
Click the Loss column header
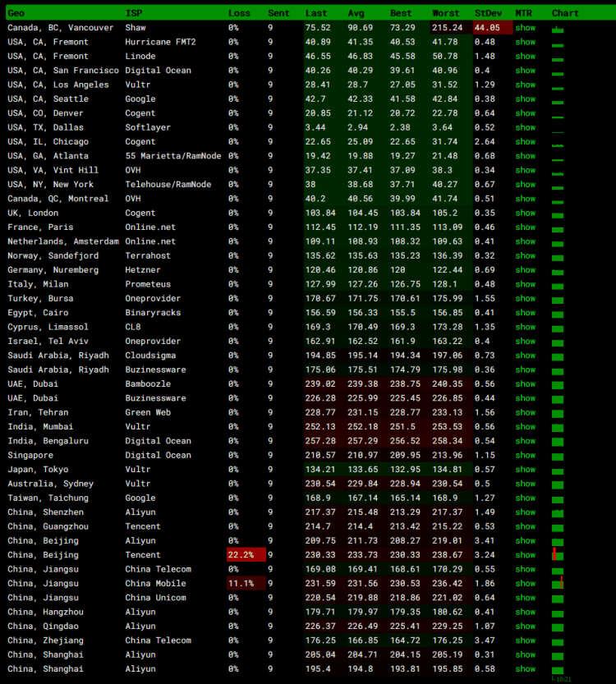click(239, 13)
